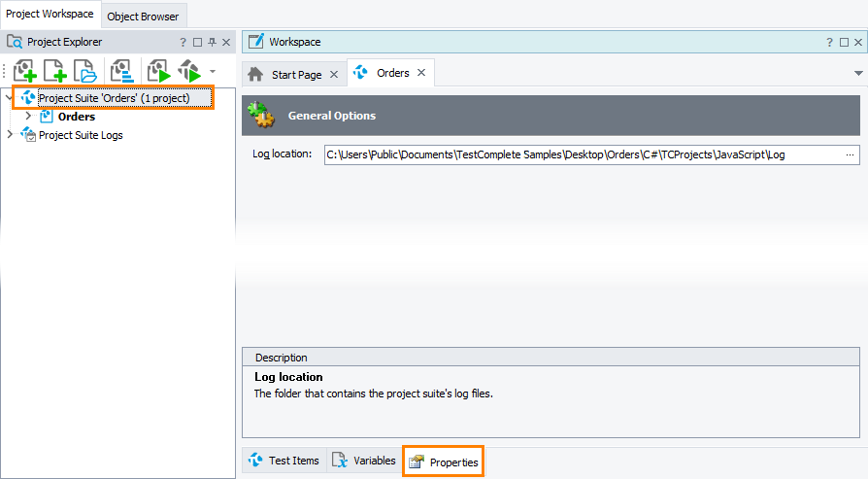Close the Orders editor tab
This screenshot has height=479, width=868.
click(421, 73)
